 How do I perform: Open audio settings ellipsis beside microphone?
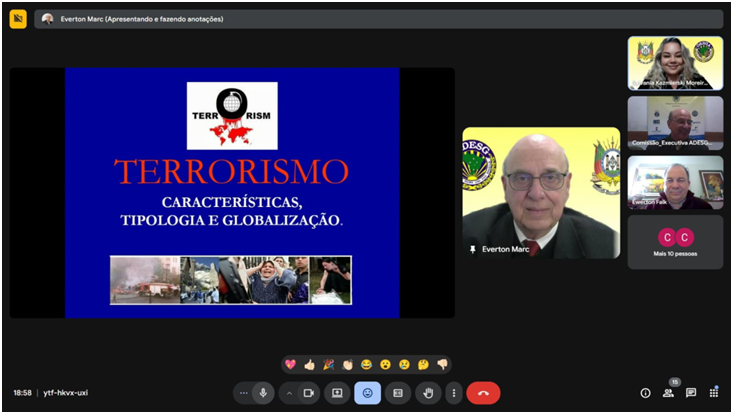[243, 393]
